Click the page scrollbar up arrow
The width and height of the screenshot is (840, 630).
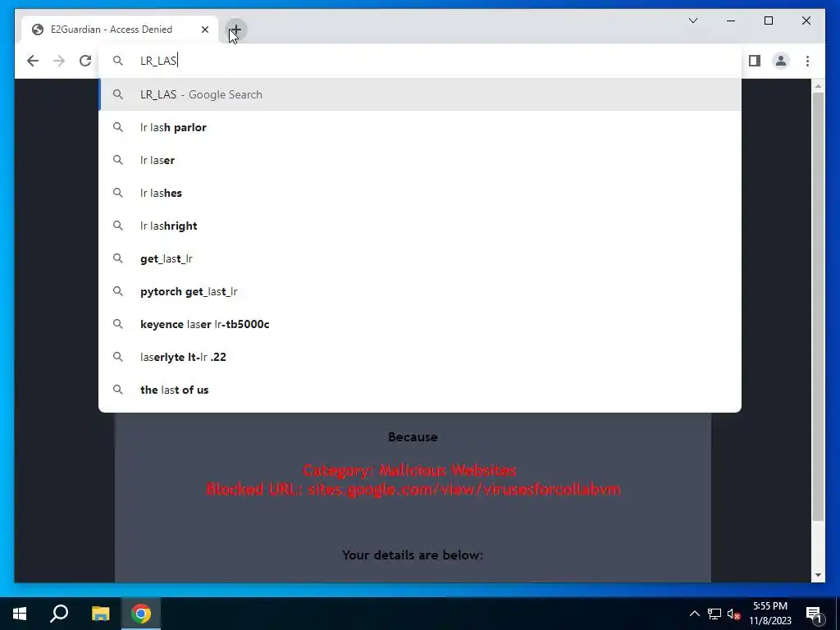tap(818, 85)
